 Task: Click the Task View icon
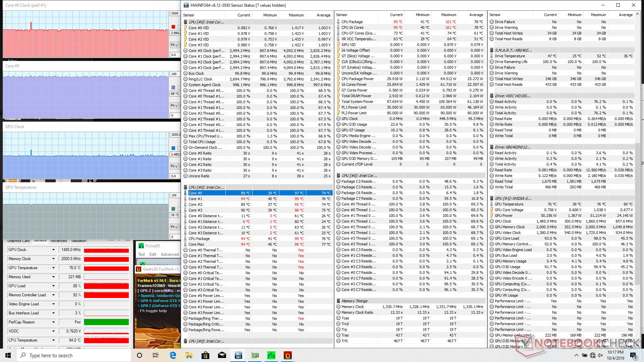(156, 355)
